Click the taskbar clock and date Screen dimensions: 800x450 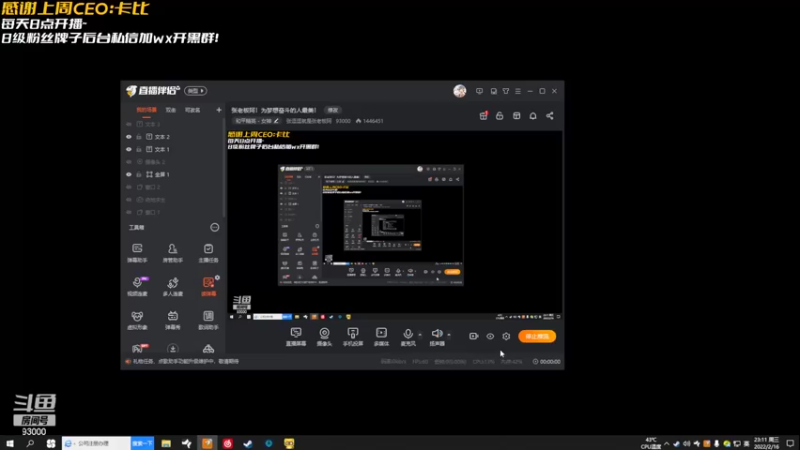click(x=767, y=443)
